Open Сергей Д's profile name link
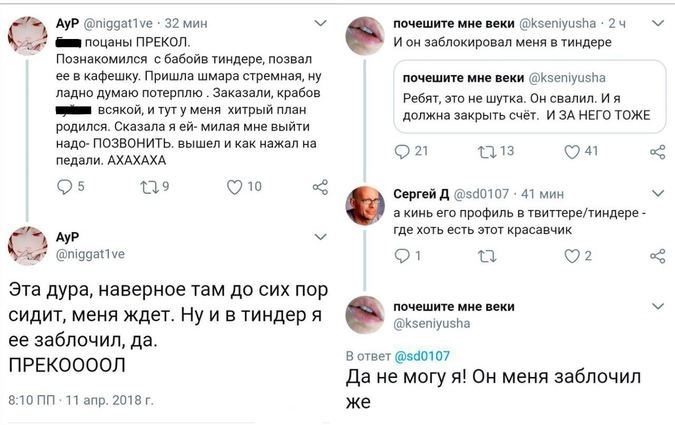This screenshot has height=425, width=675. (x=424, y=193)
